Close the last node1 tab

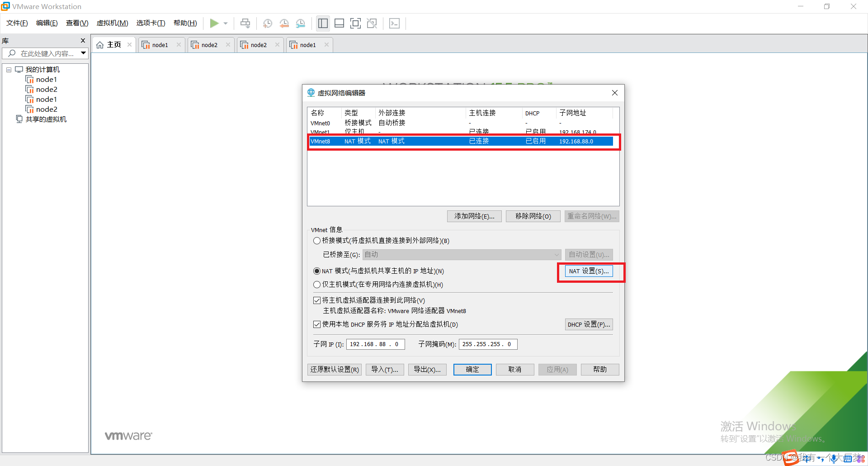(326, 45)
